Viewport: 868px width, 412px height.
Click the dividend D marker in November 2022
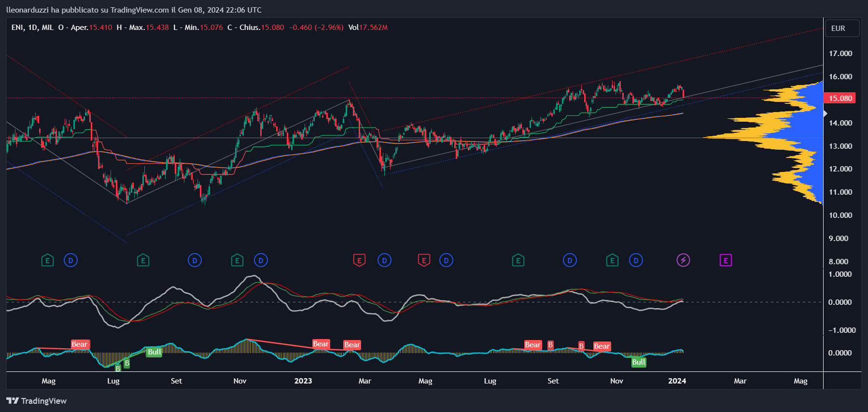261,261
